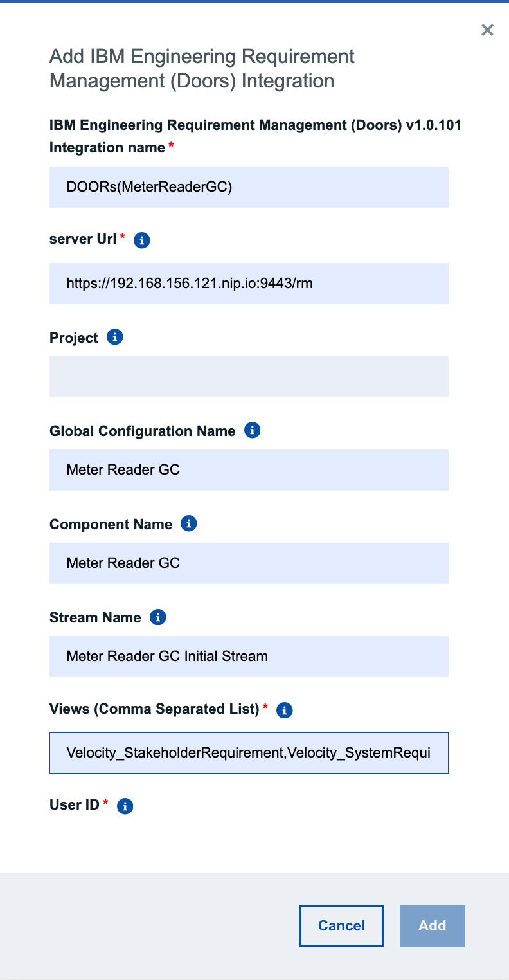Screen dimensions: 509x980
Task: Click the User ID info icon
Action: (x=125, y=806)
